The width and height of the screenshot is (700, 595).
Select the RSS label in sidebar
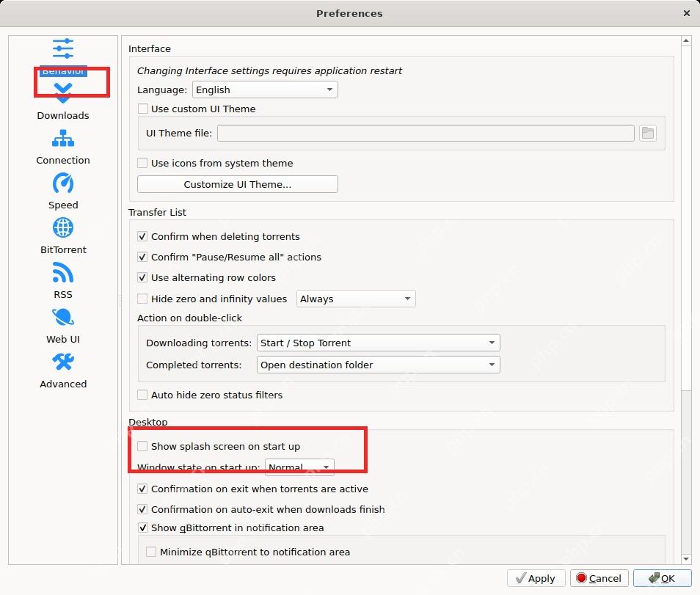click(63, 295)
